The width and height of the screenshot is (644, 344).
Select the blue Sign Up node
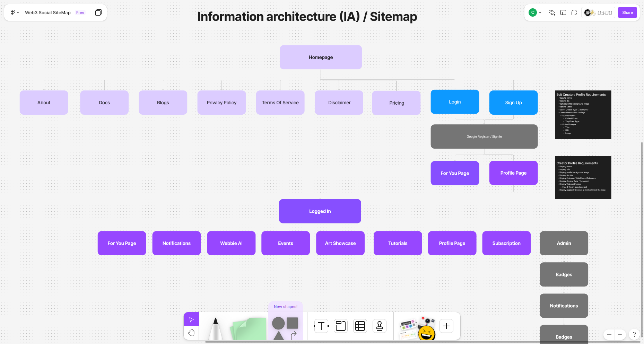(513, 103)
